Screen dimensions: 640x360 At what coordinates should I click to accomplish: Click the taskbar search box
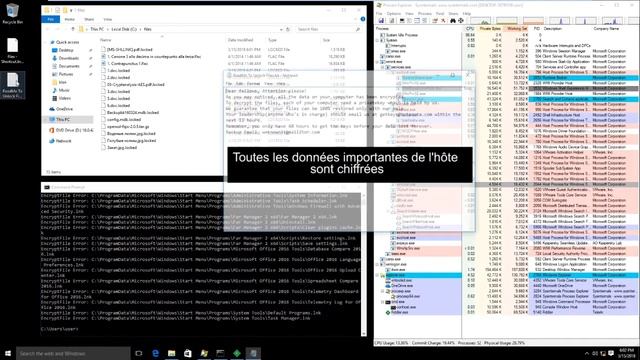coord(73,353)
